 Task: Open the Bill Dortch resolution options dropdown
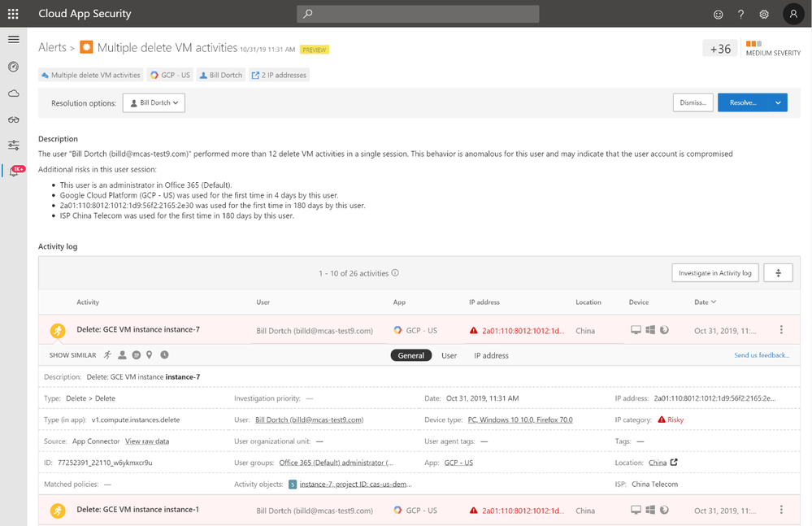tap(154, 103)
